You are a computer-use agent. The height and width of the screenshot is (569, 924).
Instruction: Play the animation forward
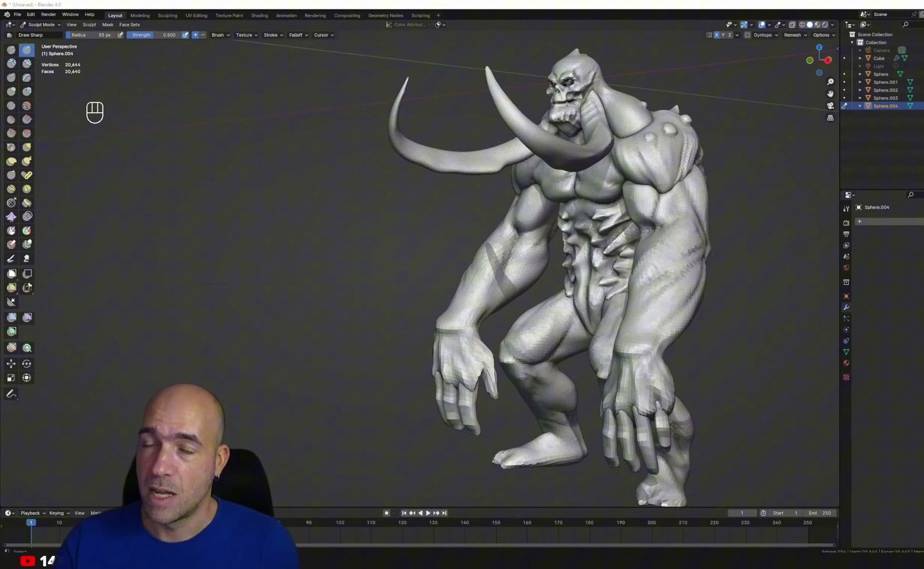[428, 513]
